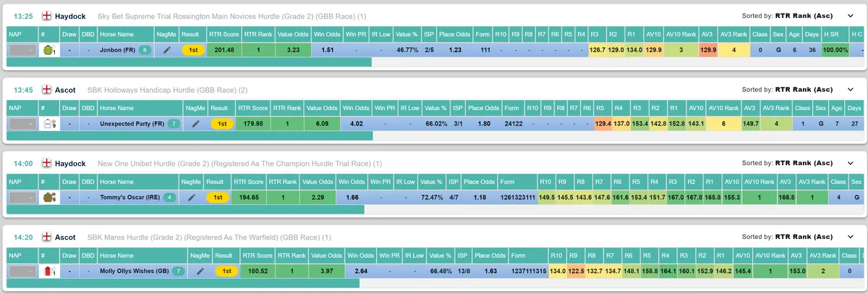Screen dimensions: 868x294
Task: Click Tommy's Oscar jockey silks icon
Action: pyautogui.click(x=49, y=197)
